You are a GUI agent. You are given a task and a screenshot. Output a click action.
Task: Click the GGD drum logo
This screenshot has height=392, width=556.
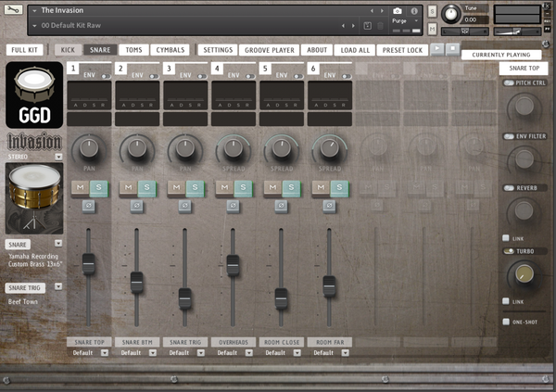[34, 95]
